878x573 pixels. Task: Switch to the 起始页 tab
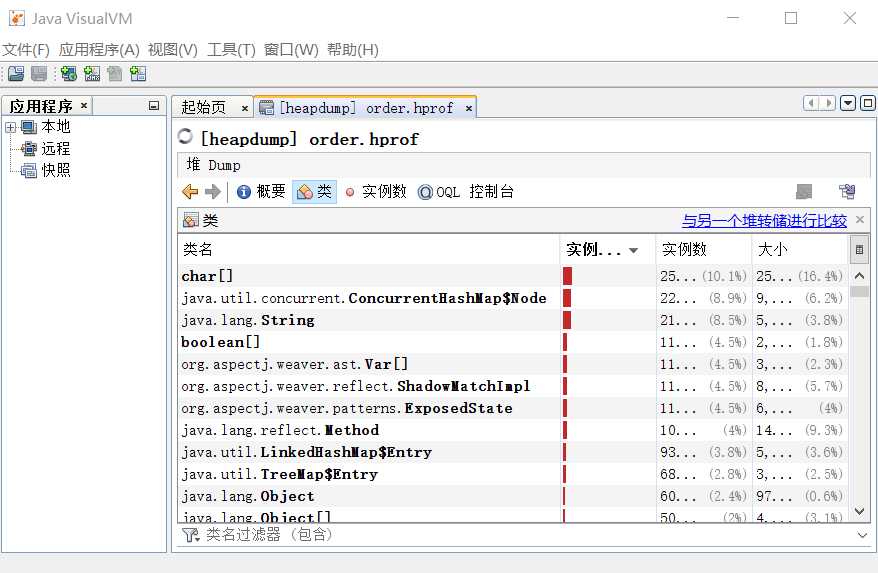(204, 108)
